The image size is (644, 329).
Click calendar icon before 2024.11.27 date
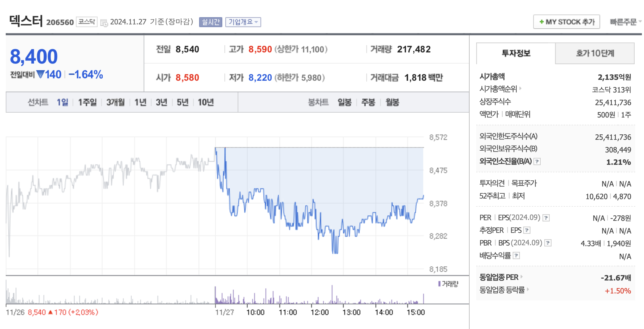tap(104, 23)
